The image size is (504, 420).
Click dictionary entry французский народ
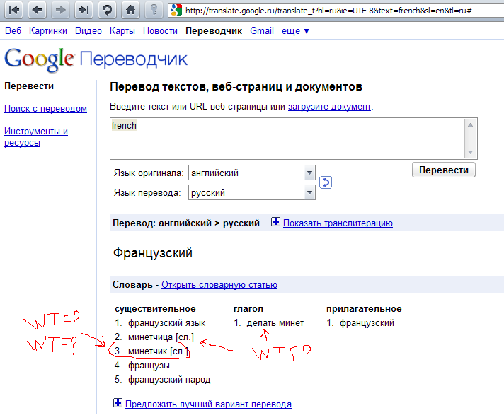coord(169,380)
